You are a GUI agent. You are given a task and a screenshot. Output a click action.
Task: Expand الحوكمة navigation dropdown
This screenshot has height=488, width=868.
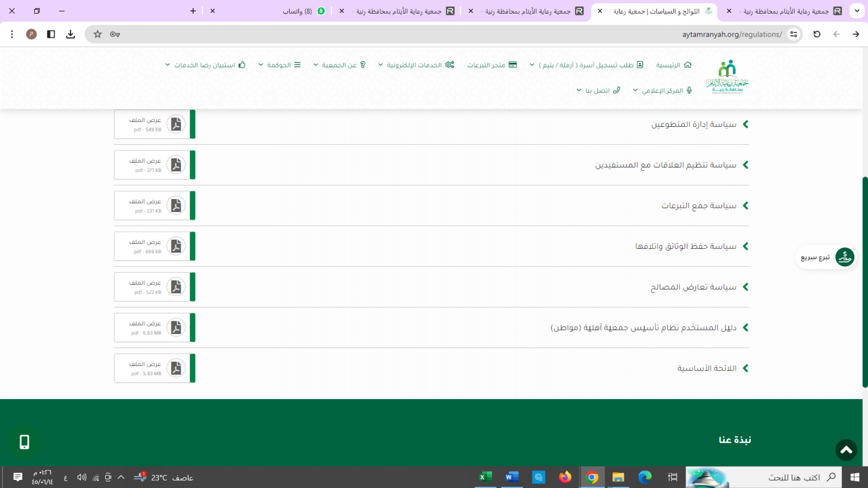coord(279,65)
